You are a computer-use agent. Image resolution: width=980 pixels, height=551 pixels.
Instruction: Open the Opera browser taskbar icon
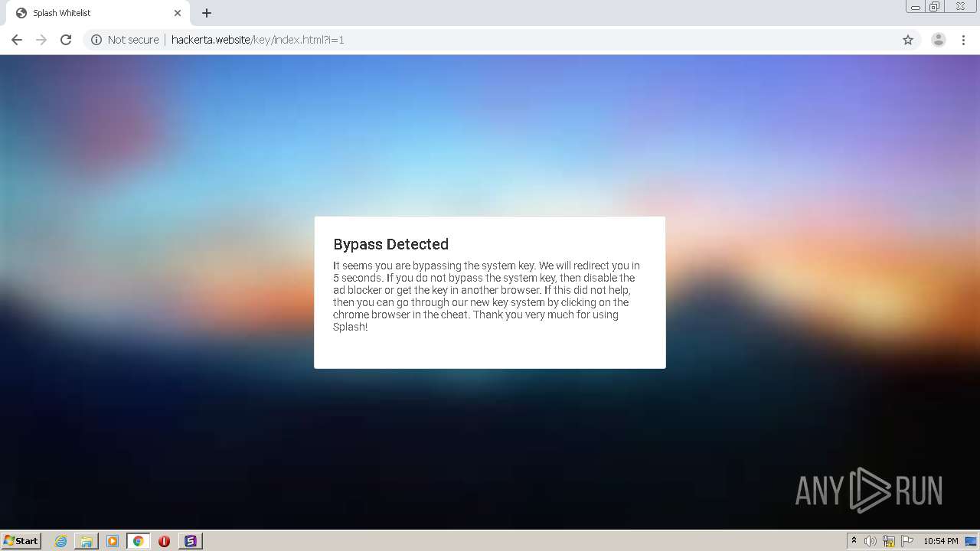point(164,541)
